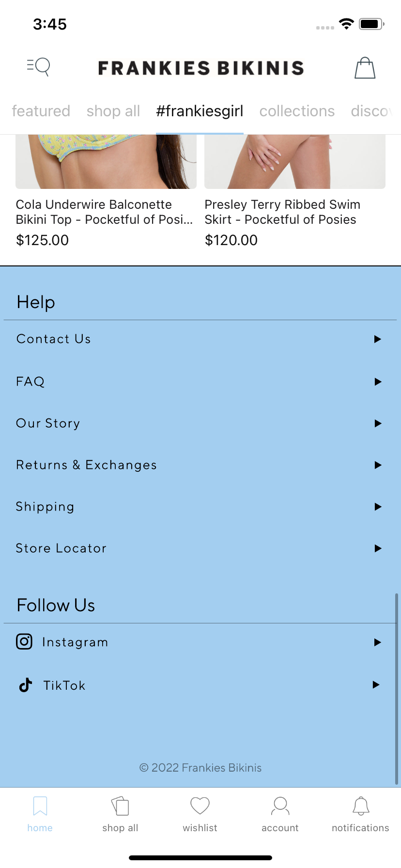Expand the FAQ arrow

[x=378, y=382]
